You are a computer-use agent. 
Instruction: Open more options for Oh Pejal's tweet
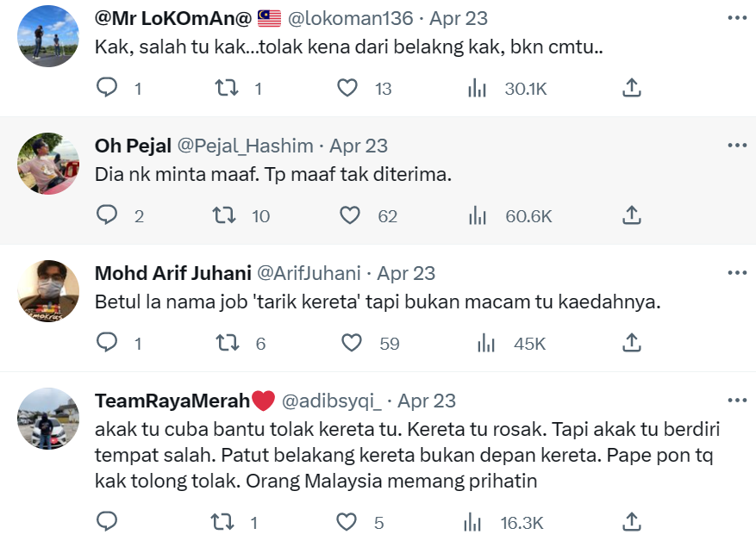tap(737, 146)
